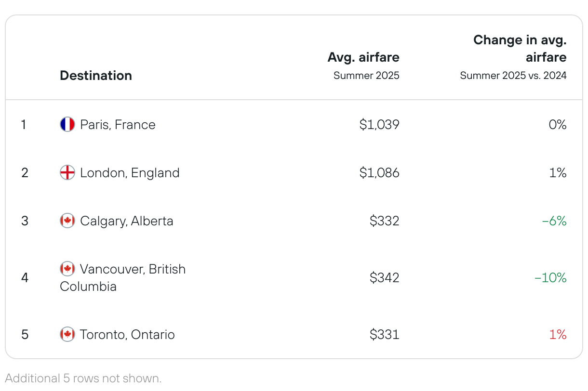The width and height of the screenshot is (588, 391).
Task: Click the Summer 2025 vs. 2024 subheading
Action: click(513, 76)
